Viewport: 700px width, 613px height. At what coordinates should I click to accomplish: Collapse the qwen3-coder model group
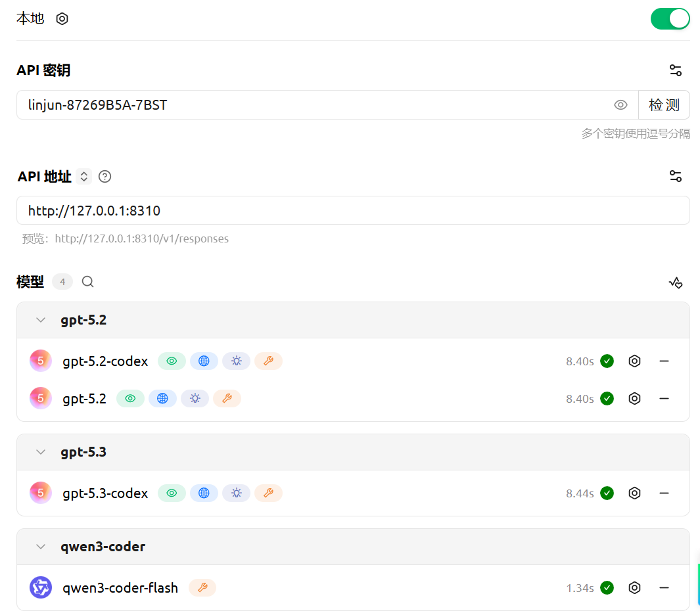tap(41, 547)
